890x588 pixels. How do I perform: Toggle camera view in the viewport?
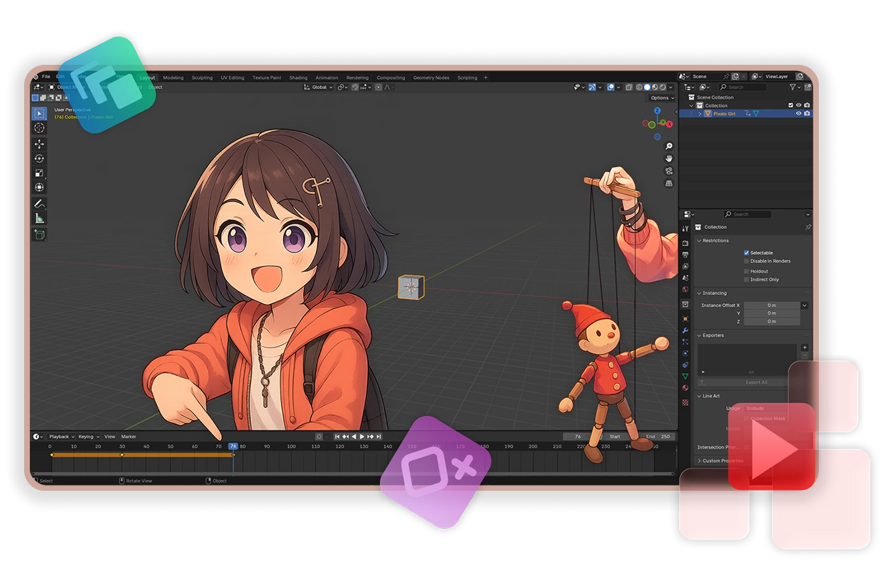tap(669, 171)
